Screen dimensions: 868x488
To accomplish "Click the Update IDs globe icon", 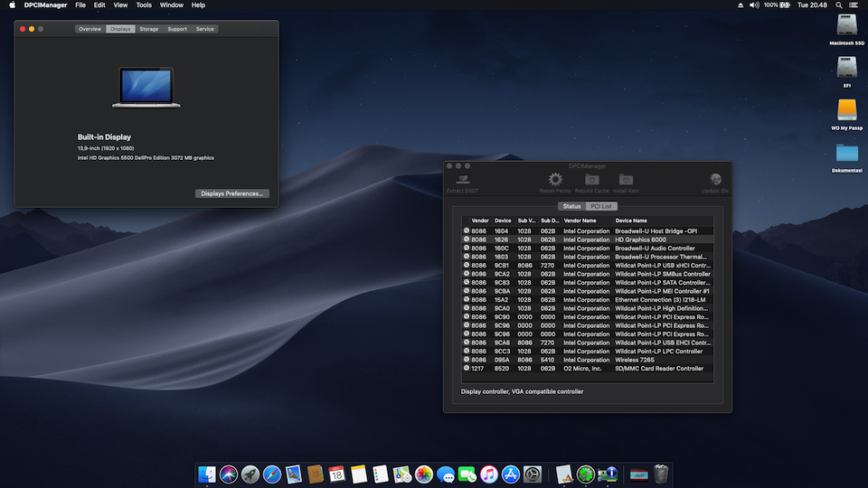I will click(x=715, y=180).
